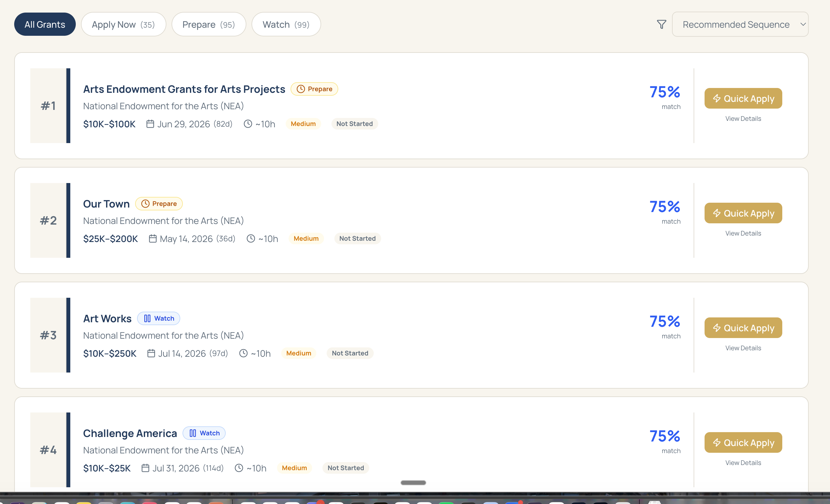Switch to the Apply Now tab
Image resolution: width=830 pixels, height=504 pixels.
pyautogui.click(x=123, y=24)
